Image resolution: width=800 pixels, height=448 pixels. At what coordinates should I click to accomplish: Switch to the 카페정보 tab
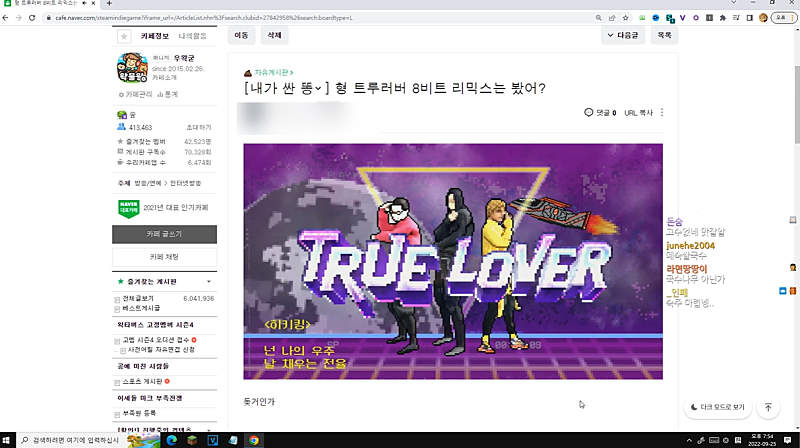tap(155, 36)
